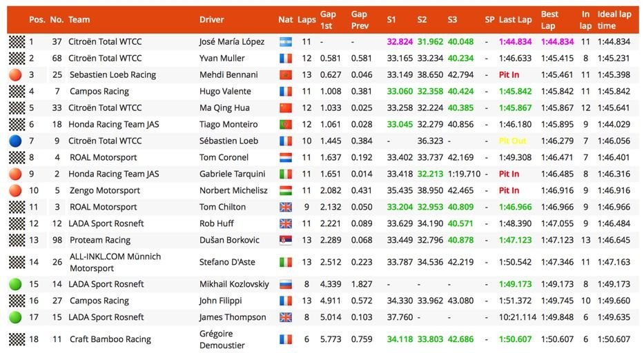Click the Serbia flag for Dušan Borkovic
Image resolution: width=644 pixels, height=353 pixels.
(x=286, y=240)
